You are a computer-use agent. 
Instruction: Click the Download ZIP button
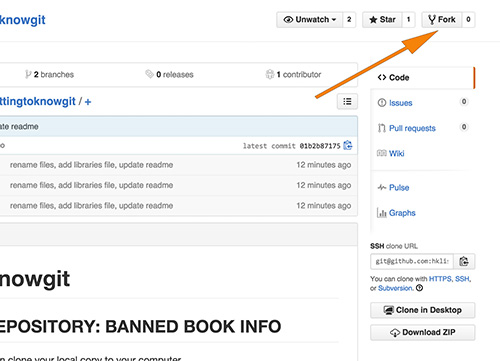point(422,332)
